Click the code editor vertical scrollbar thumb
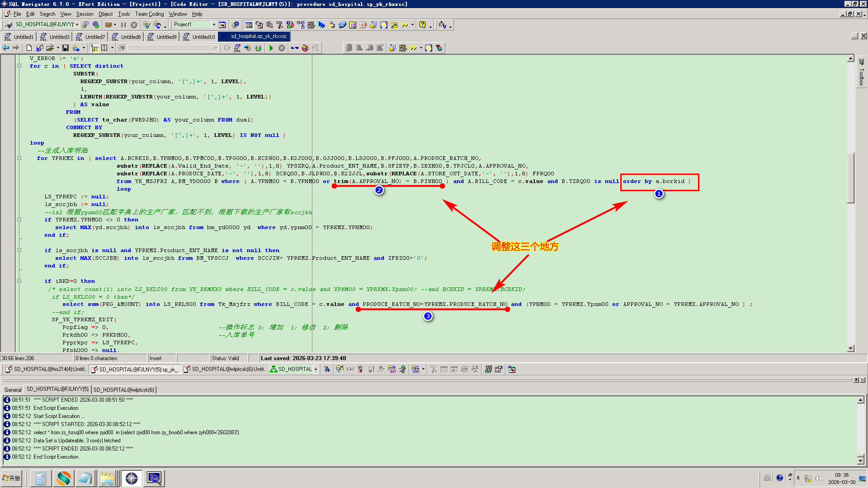Screen dimensions: 868x488 [x=851, y=178]
